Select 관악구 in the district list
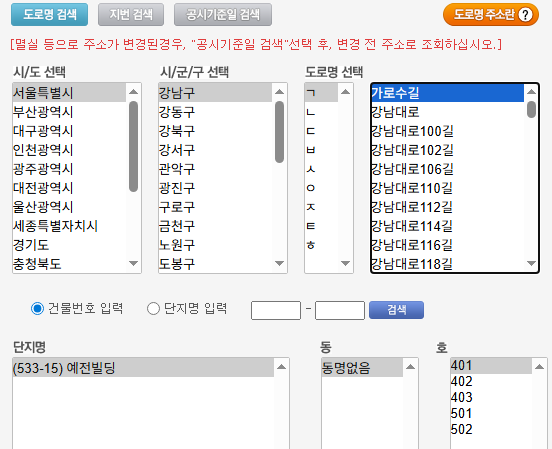Image resolution: width=552 pixels, height=449 pixels. [215, 169]
